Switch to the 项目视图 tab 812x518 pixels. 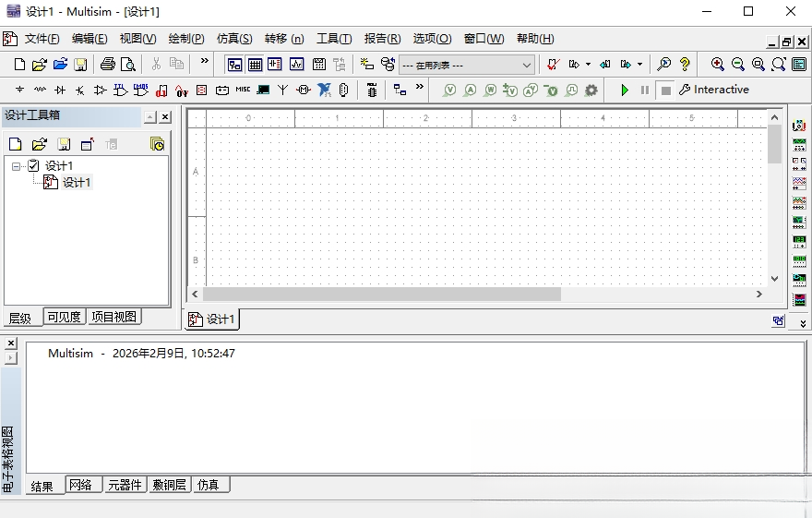113,317
